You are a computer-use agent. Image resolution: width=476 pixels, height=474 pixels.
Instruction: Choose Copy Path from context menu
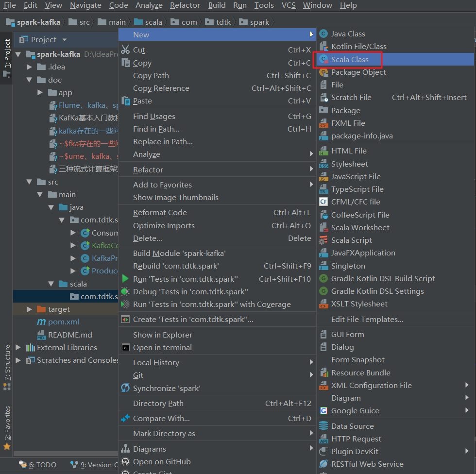pos(218,76)
